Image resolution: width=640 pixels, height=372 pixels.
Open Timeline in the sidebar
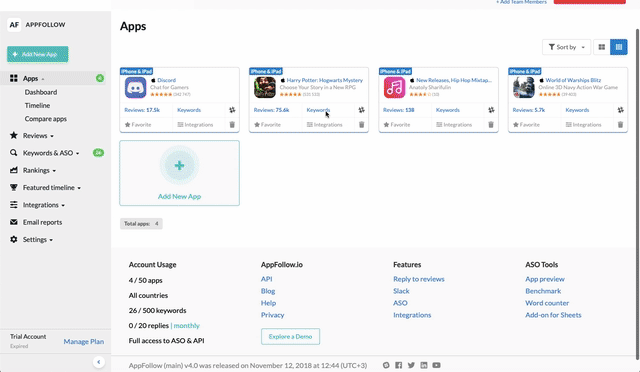pos(37,105)
